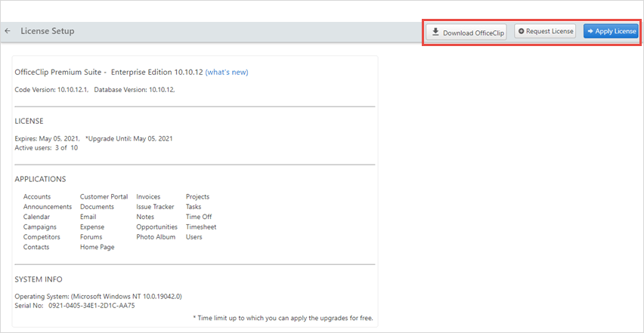Select the Campaigns application entry
The width and height of the screenshot is (644, 333).
[40, 227]
